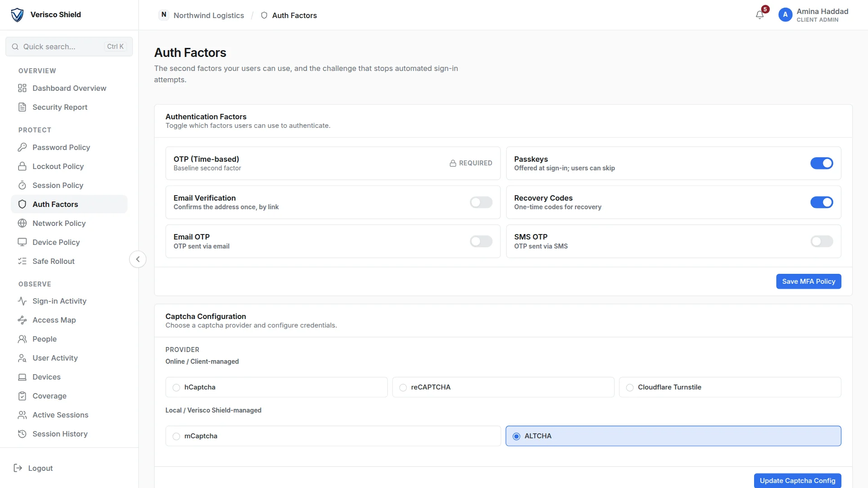Enable the SMS OTP toggle
This screenshot has height=488, width=868.
tap(821, 241)
